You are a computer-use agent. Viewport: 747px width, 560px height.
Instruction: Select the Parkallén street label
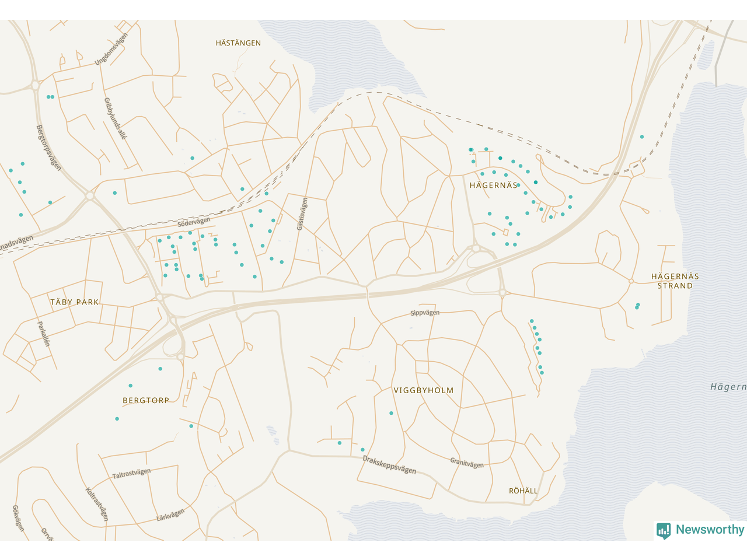[x=44, y=334]
